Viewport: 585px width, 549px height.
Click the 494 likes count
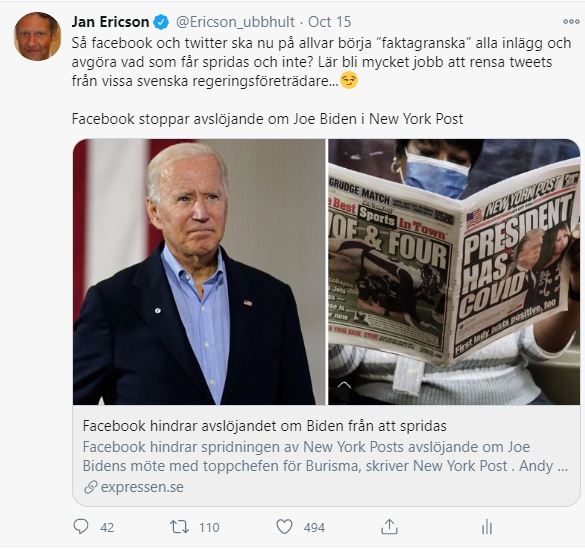coord(314,527)
